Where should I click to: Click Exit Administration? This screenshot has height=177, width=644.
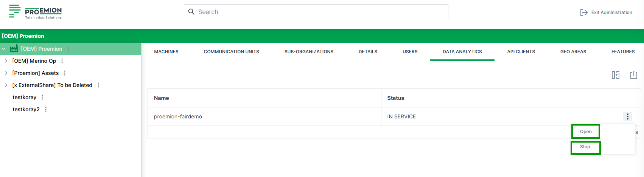tap(606, 12)
